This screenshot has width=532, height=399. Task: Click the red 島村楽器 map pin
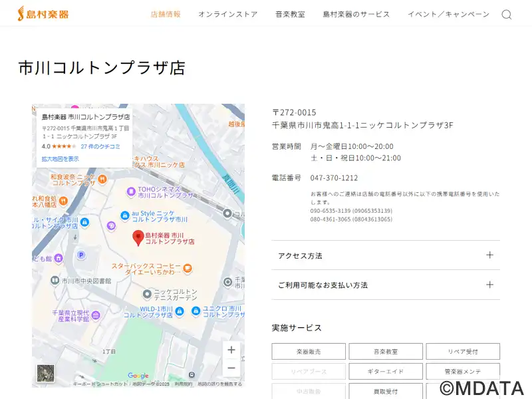[138, 237]
